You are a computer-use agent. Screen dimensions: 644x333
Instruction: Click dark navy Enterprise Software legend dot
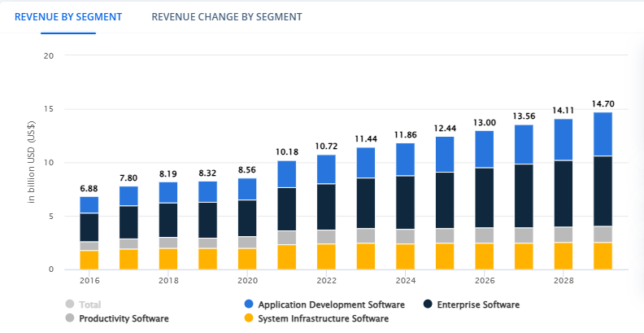tap(428, 305)
